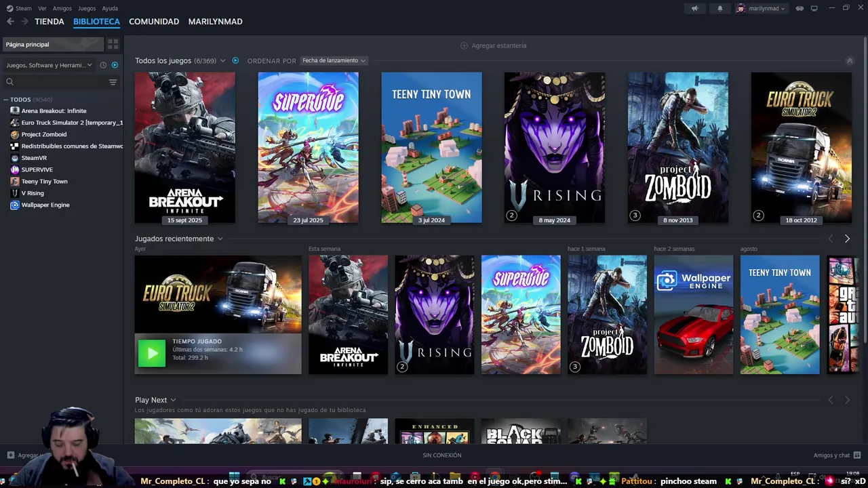
Task: Open marilynmad account dropdown
Action: [762, 9]
